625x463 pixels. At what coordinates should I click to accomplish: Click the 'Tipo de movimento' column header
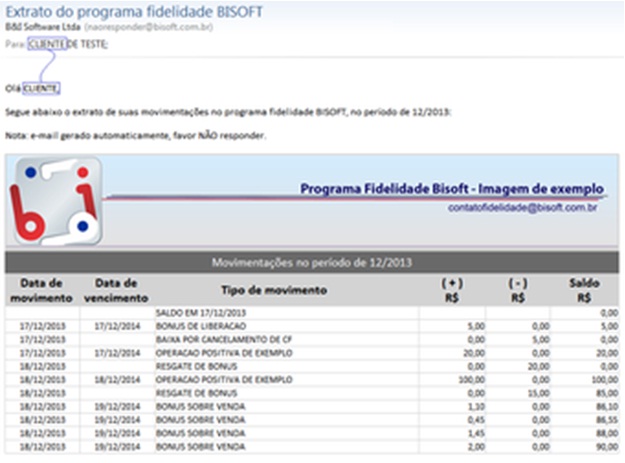click(x=274, y=290)
